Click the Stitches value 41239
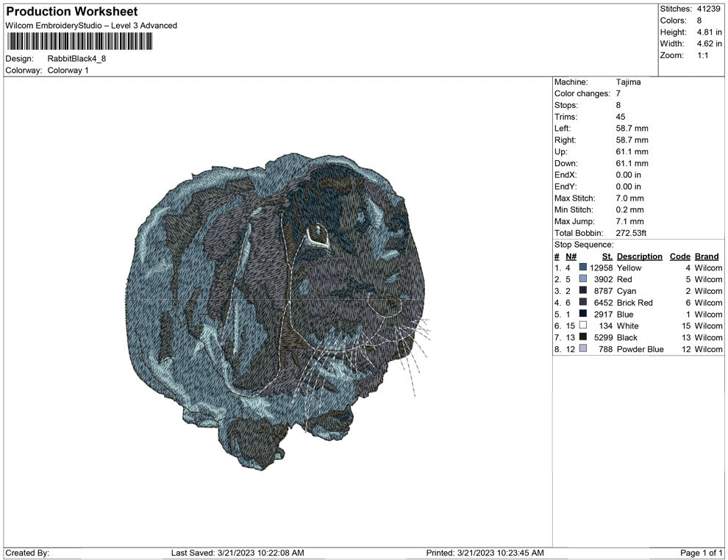728x560 pixels. [709, 9]
